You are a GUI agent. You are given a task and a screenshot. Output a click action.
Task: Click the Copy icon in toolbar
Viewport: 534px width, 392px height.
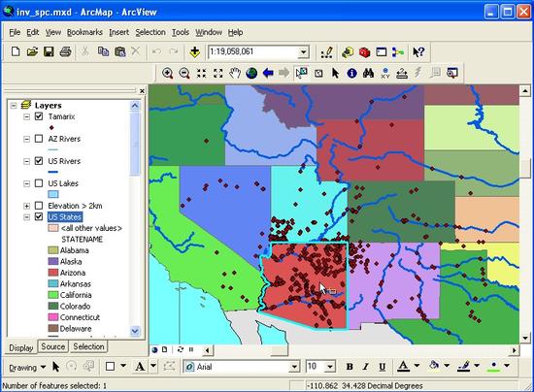point(103,51)
